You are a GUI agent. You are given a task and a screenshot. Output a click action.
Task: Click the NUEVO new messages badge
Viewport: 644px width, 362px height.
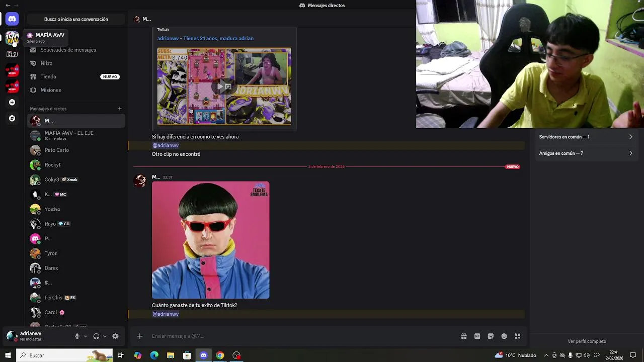[513, 166]
